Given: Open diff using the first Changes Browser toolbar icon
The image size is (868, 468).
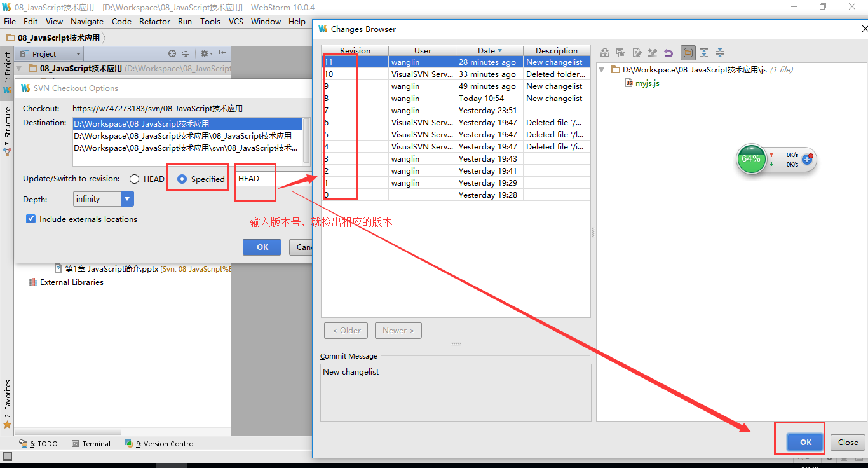Looking at the screenshot, I should click(x=605, y=53).
